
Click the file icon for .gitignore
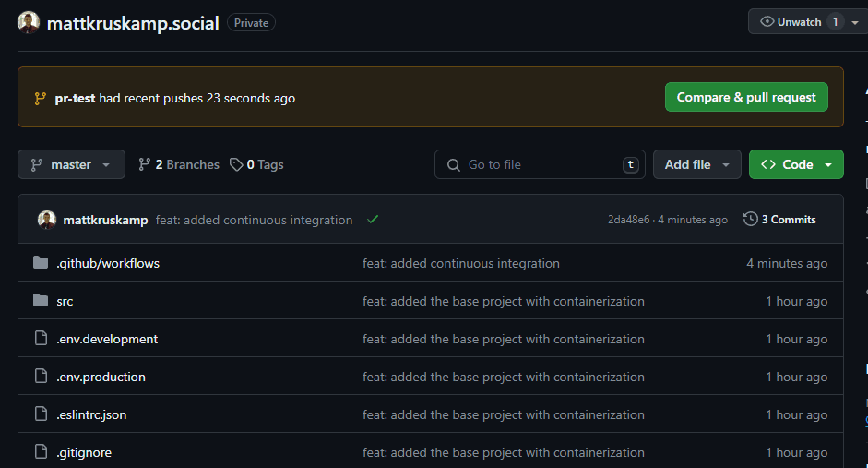click(41, 451)
